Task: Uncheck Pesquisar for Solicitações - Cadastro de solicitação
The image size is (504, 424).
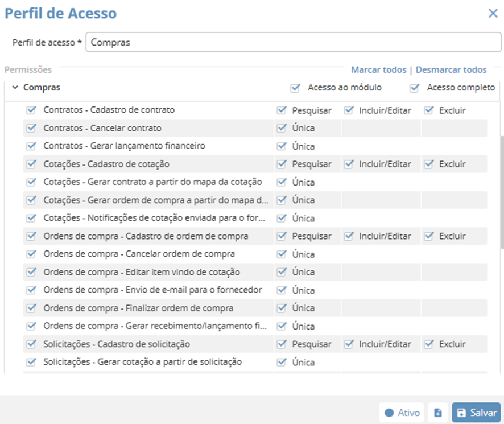Action: pyautogui.click(x=281, y=344)
